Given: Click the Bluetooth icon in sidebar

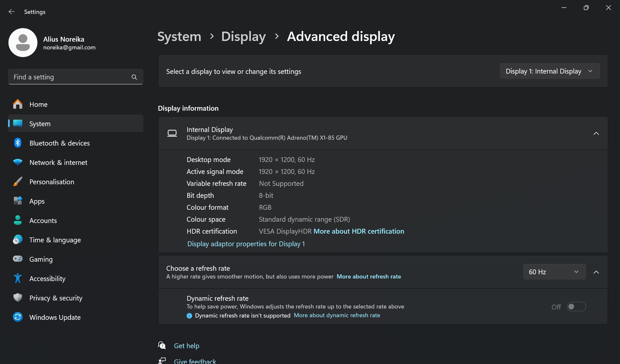Looking at the screenshot, I should coord(18,143).
